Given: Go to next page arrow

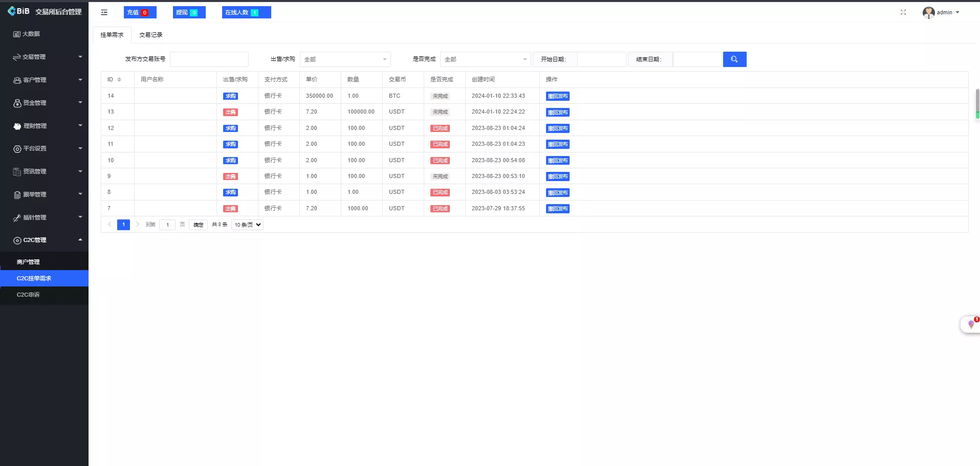Looking at the screenshot, I should coord(137,225).
